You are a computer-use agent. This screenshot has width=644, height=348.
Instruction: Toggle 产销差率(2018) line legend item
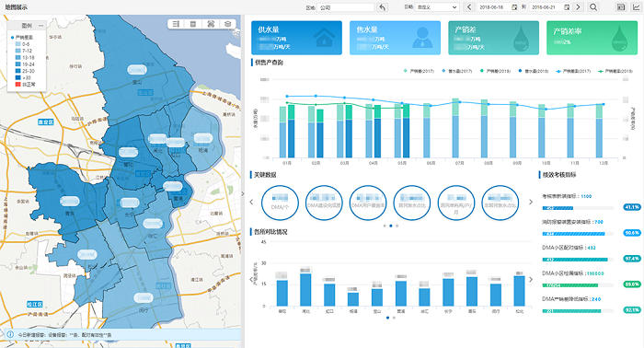pyautogui.click(x=615, y=71)
